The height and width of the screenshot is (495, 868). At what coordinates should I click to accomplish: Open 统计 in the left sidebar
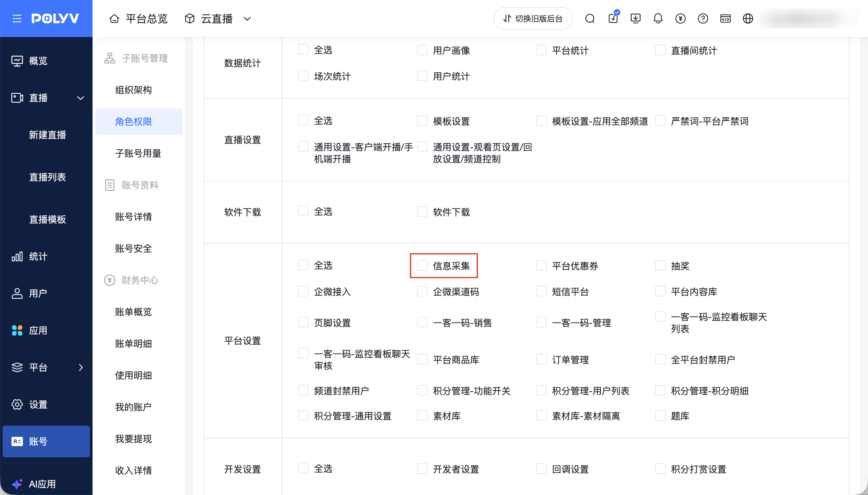coord(46,256)
